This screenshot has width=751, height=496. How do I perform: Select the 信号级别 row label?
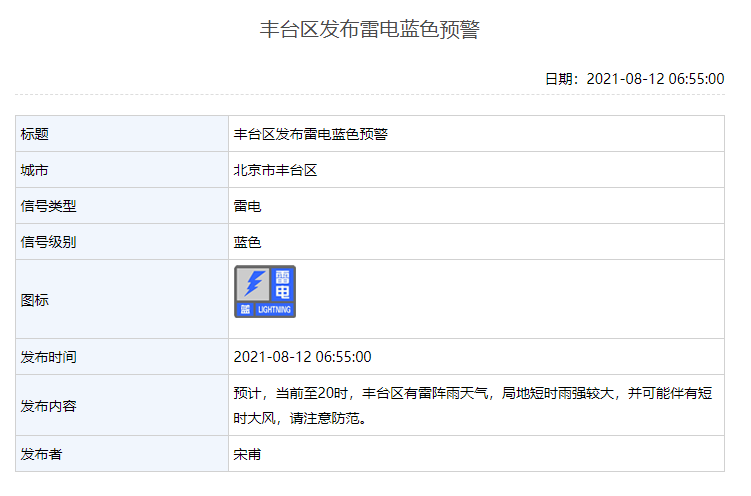[48, 242]
